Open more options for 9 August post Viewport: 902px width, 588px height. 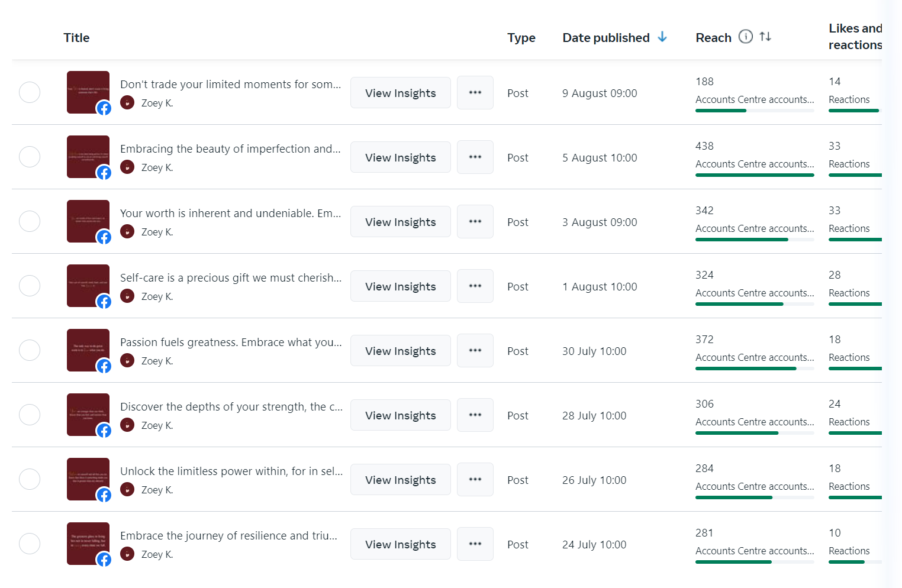[475, 93]
